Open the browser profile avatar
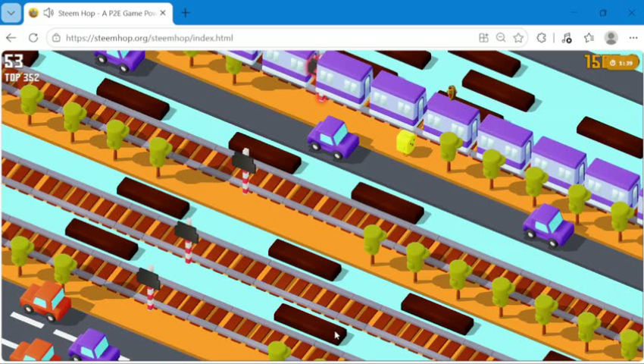This screenshot has width=644, height=364. point(611,38)
